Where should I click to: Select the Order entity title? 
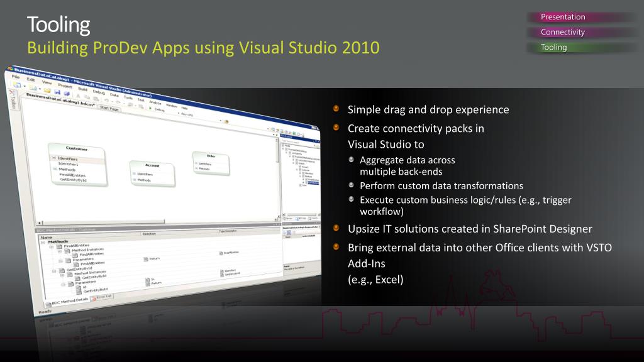click(x=211, y=156)
